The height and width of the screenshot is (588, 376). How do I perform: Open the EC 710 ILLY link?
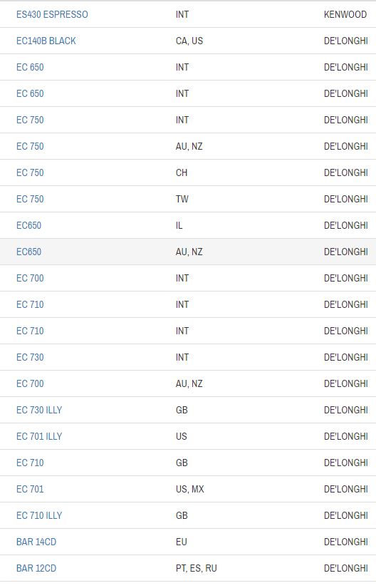39,515
